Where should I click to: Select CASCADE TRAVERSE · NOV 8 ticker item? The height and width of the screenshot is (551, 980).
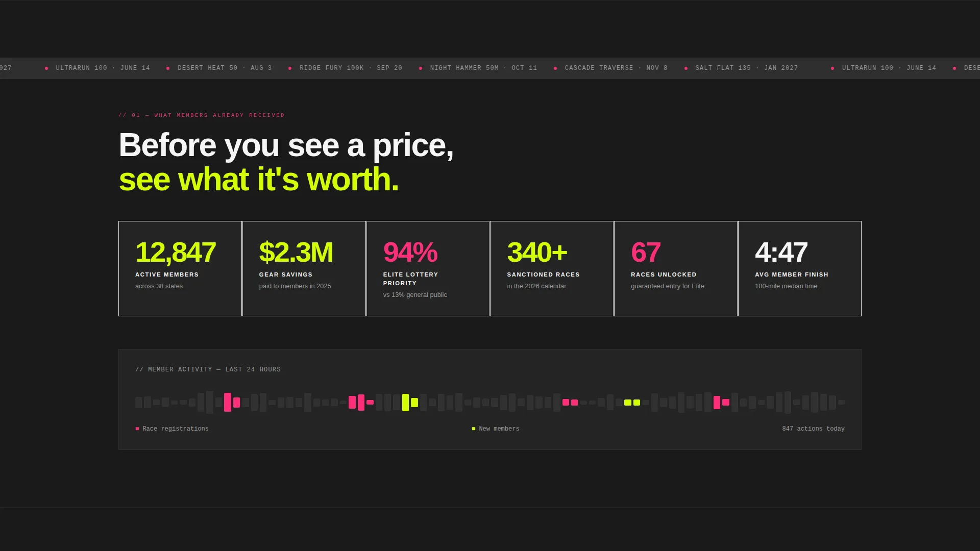point(616,68)
